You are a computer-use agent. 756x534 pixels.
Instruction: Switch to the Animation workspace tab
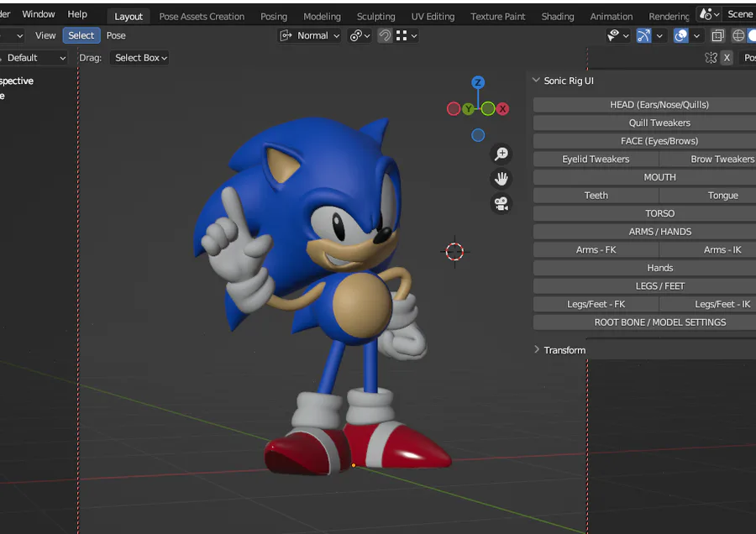click(x=611, y=17)
